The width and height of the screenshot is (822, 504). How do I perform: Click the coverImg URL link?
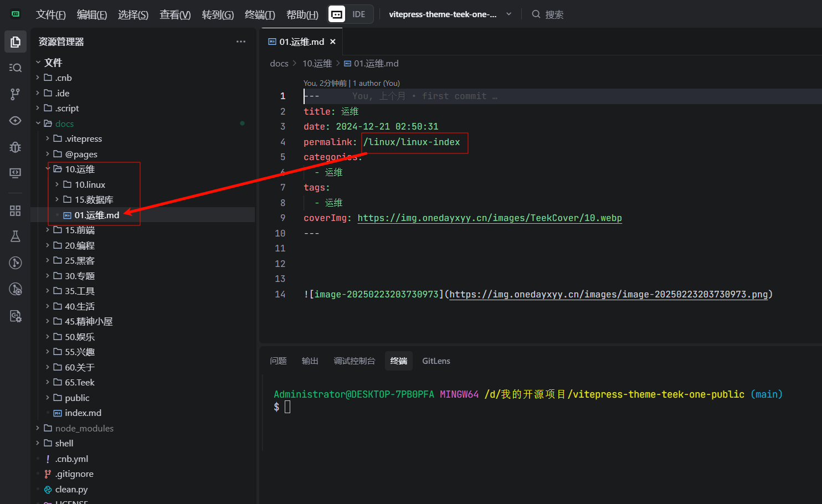(489, 218)
